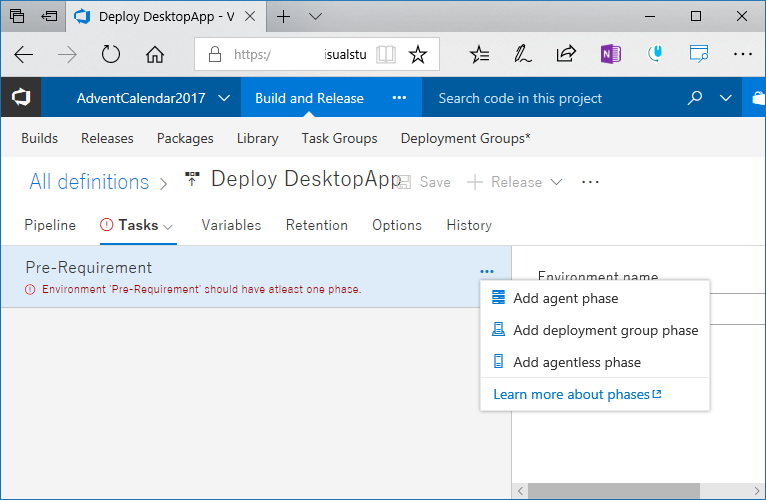766x500 pixels.
Task: Add page to favorites with star icon
Action: (418, 55)
